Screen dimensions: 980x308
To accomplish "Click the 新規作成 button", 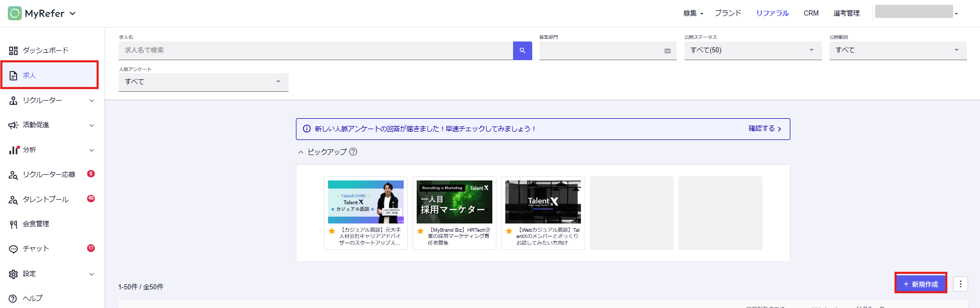I will coord(920,284).
